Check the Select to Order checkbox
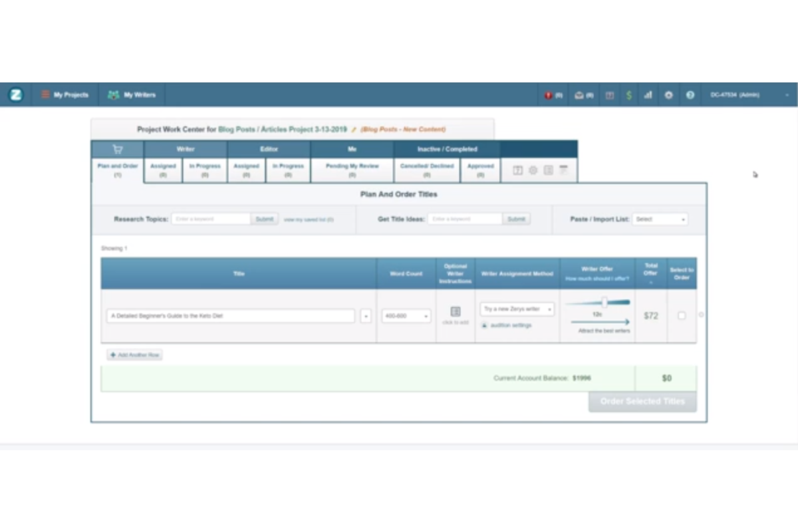This screenshot has height=532, width=798. pyautogui.click(x=682, y=316)
